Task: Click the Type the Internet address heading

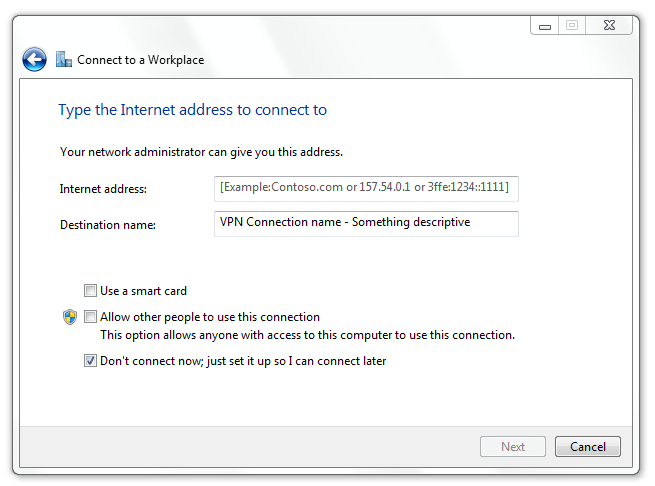Action: pyautogui.click(x=192, y=110)
